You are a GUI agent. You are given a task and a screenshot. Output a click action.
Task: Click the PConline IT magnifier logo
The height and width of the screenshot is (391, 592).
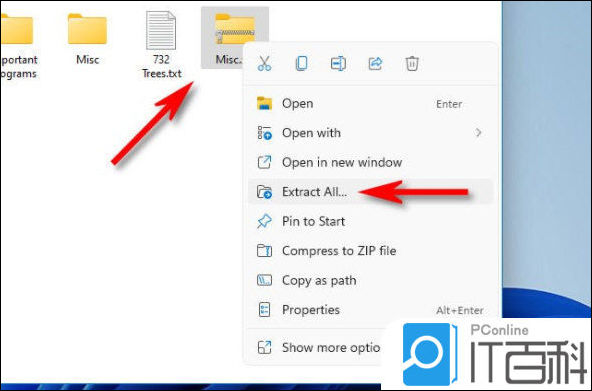[x=428, y=354]
